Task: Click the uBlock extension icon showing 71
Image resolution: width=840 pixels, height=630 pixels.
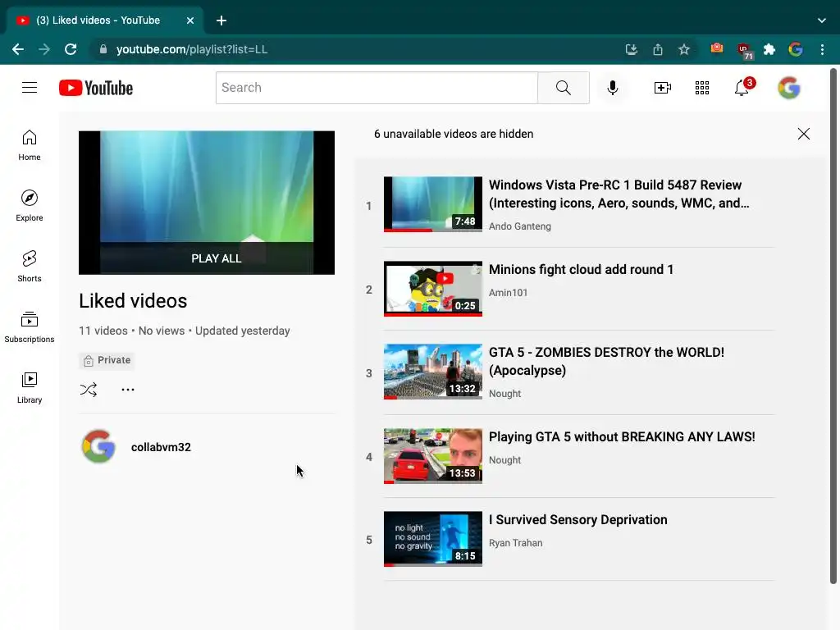Action: pyautogui.click(x=744, y=51)
